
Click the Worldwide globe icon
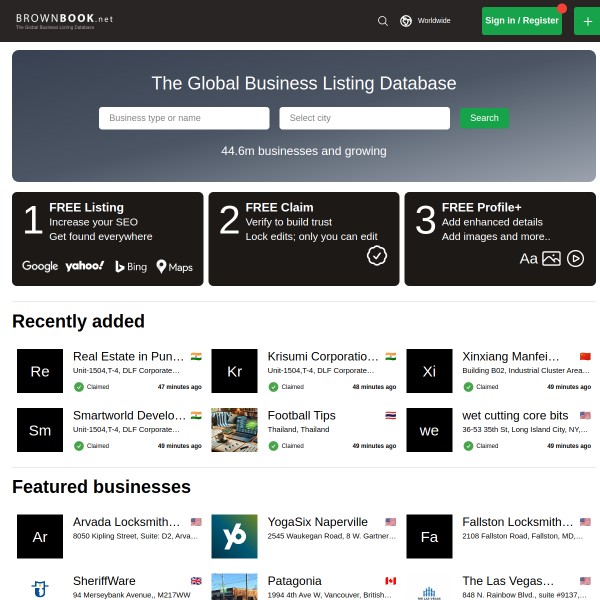click(406, 21)
